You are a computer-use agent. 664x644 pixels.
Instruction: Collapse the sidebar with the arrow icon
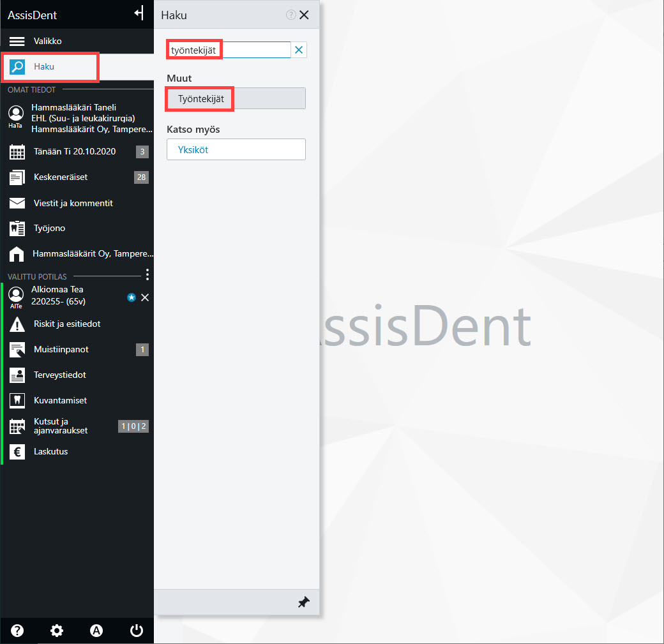[x=139, y=13]
